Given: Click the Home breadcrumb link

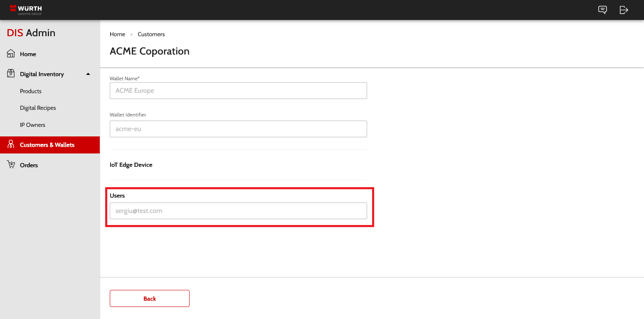Looking at the screenshot, I should tap(117, 34).
